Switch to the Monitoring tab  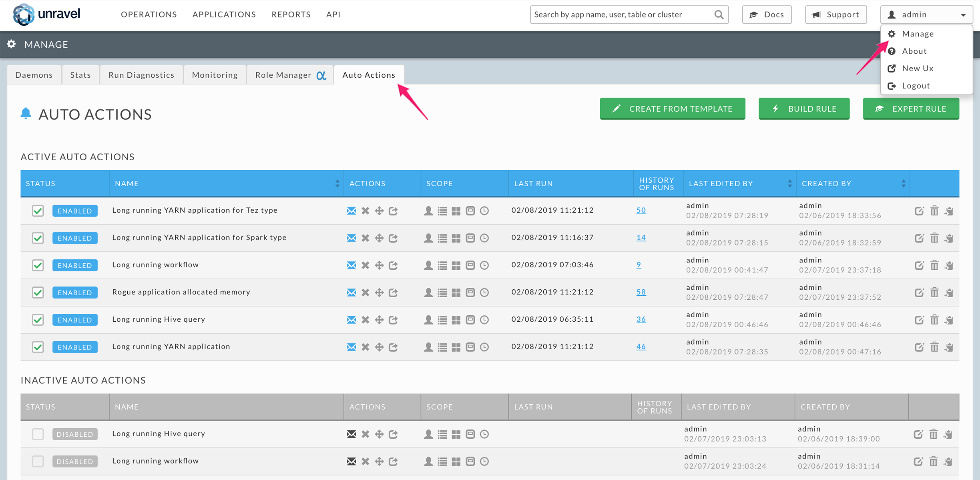(x=215, y=75)
